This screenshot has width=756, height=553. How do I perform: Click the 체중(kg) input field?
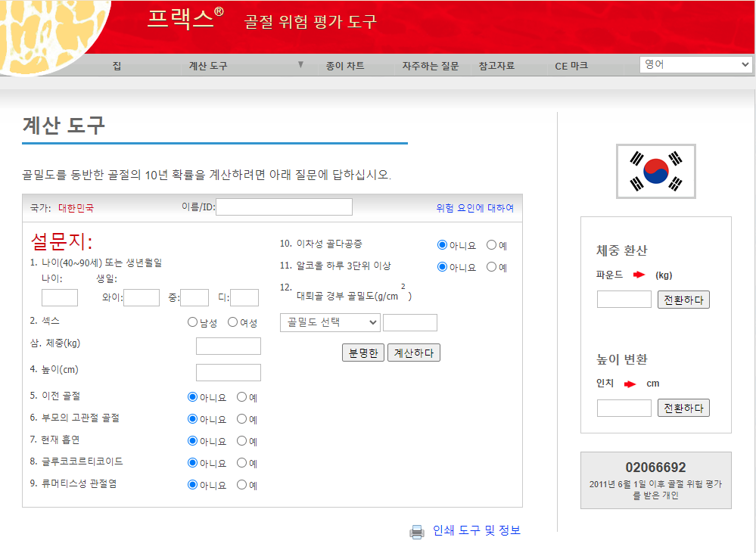[x=229, y=346]
